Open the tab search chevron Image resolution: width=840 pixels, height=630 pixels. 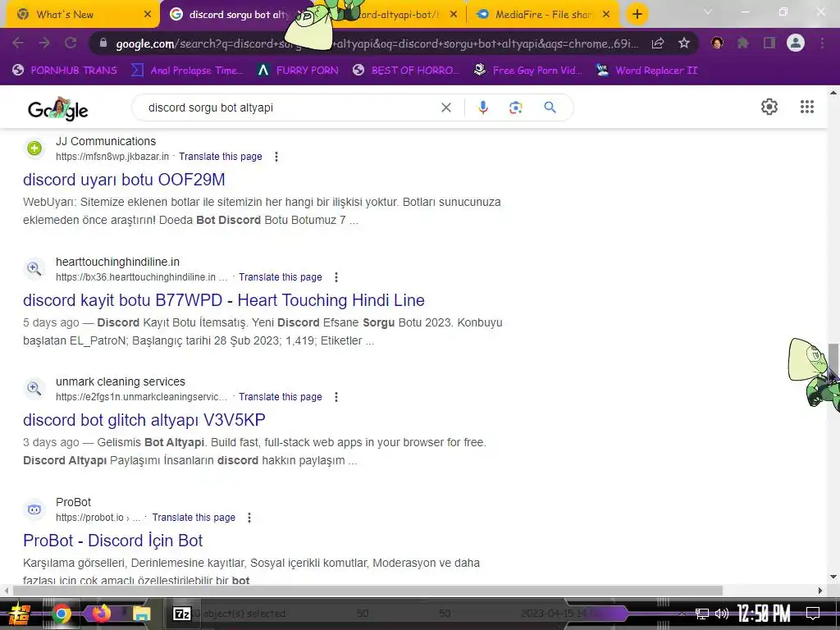pos(708,11)
